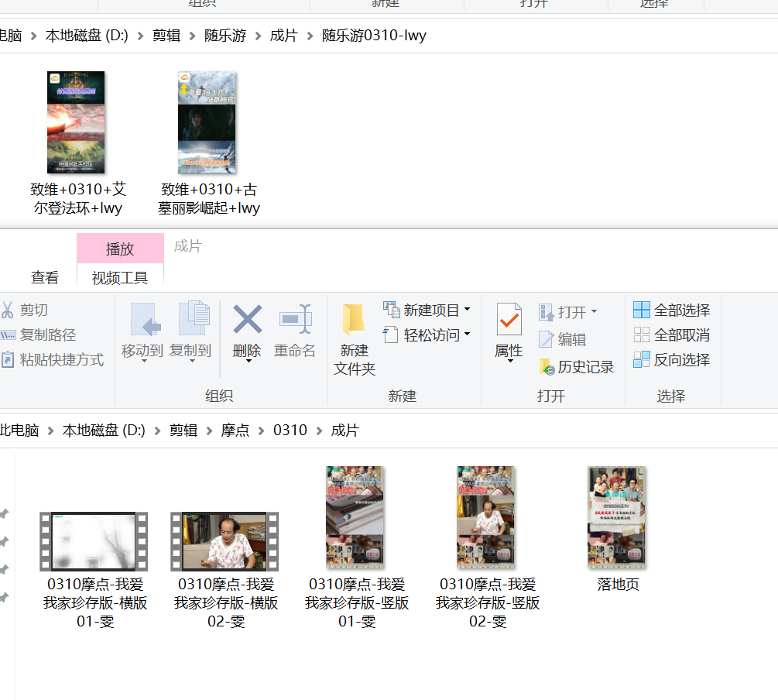Select 横版01-雯 video thumbnail
Image resolution: width=778 pixels, height=700 pixels.
(x=94, y=541)
